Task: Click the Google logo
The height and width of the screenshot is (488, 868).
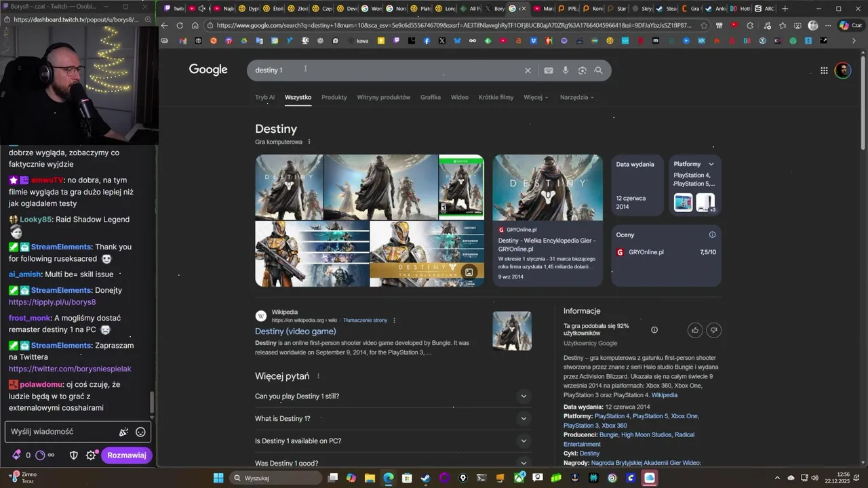Action: click(x=208, y=70)
